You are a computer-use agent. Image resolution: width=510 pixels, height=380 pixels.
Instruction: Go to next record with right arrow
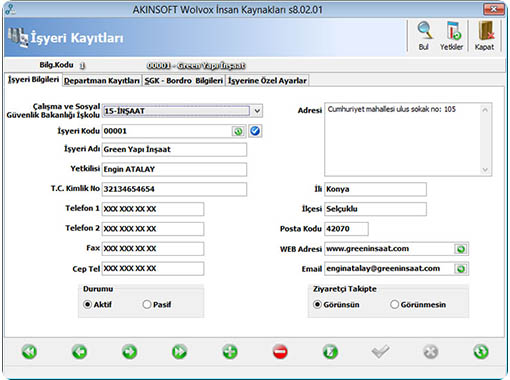(x=129, y=352)
